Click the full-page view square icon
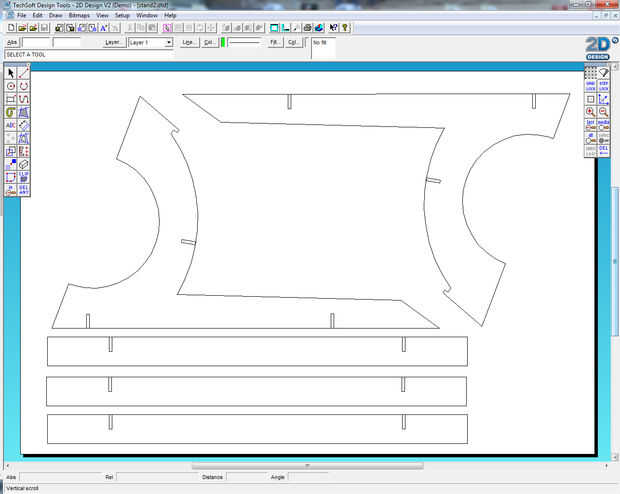The height and width of the screenshot is (494, 620). click(590, 99)
